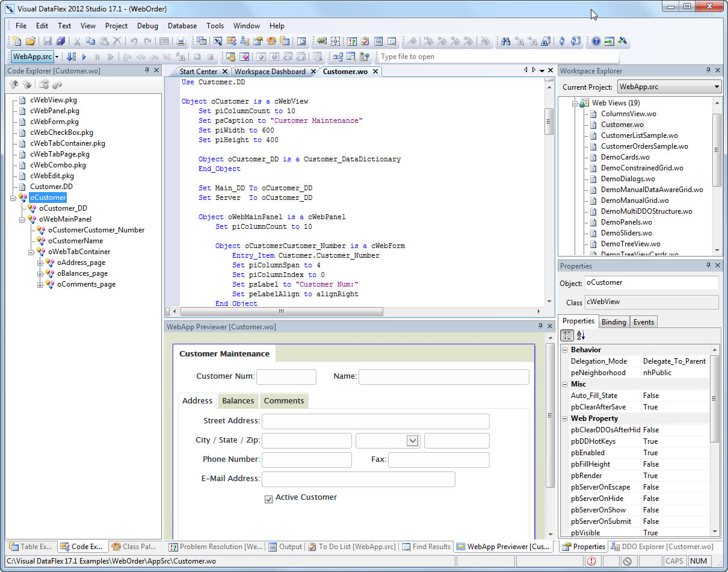The width and height of the screenshot is (728, 572).
Task: Sort properties alphabetically with A-Z icon
Action: [581, 335]
